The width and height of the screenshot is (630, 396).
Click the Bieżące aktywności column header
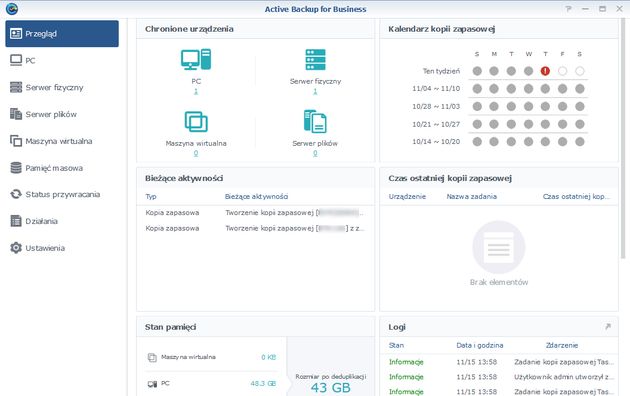[x=256, y=196]
